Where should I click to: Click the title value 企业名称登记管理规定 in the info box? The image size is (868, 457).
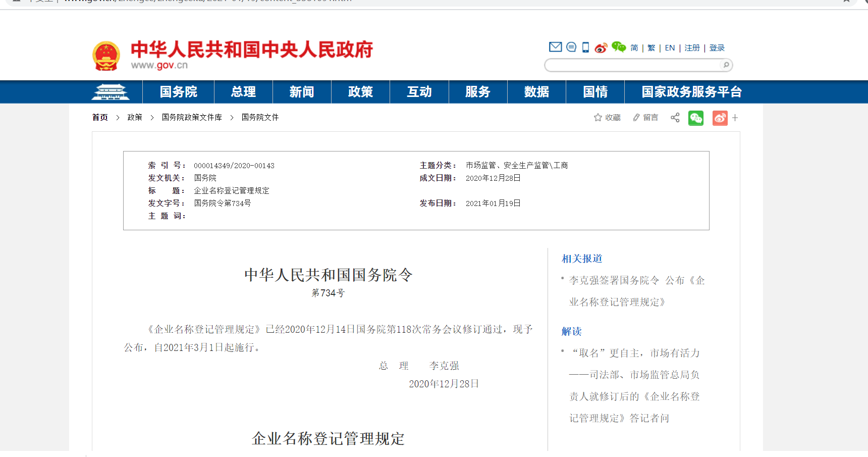(x=232, y=190)
